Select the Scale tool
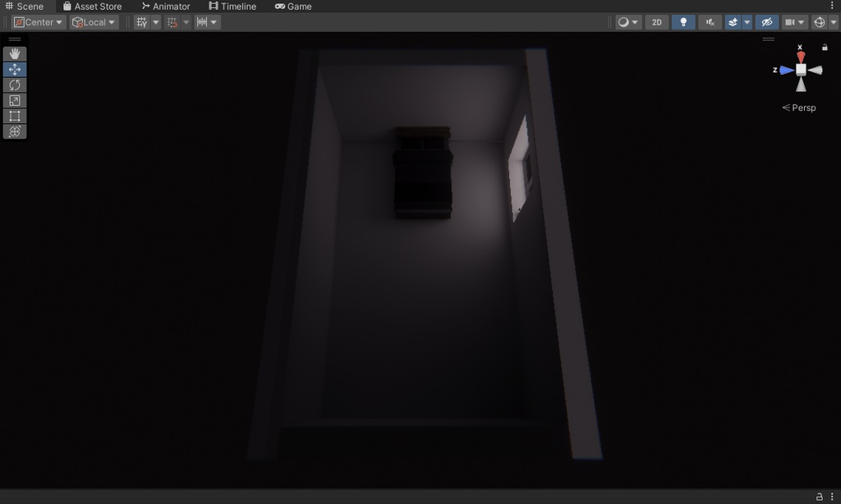This screenshot has width=841, height=504. 14,100
